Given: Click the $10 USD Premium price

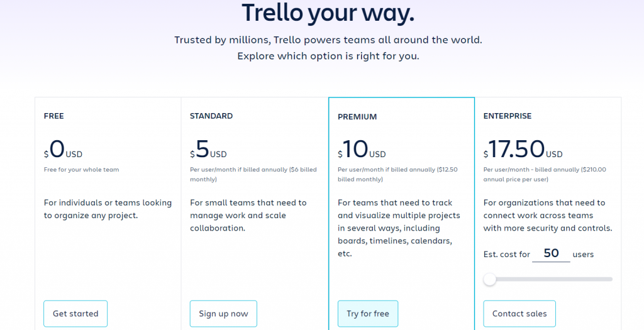Looking at the screenshot, I should [362, 151].
